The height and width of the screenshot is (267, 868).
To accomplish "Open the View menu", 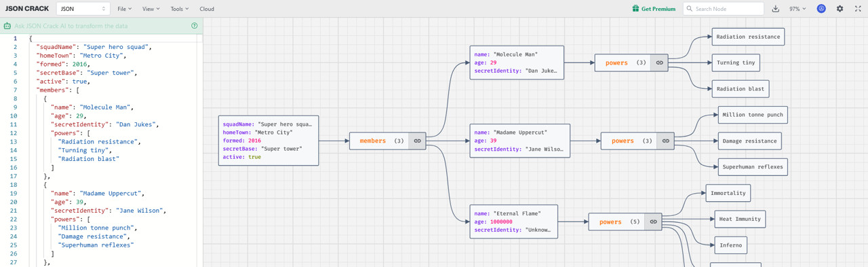I will [151, 9].
